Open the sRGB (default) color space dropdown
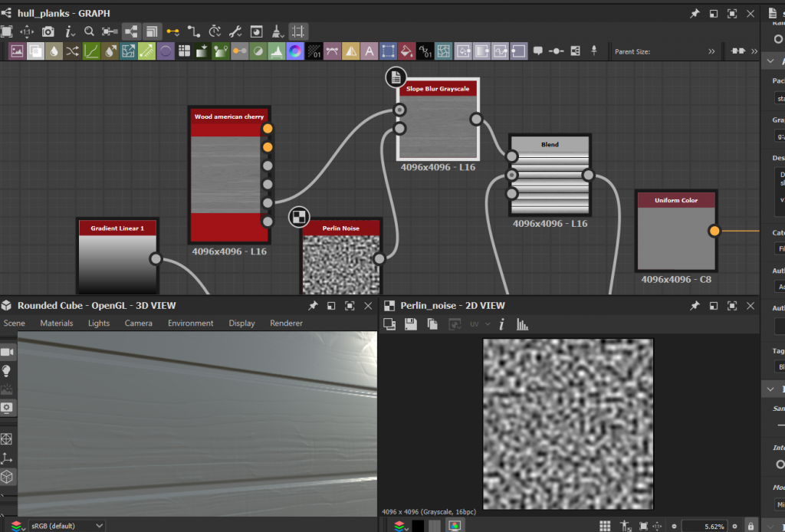Screen dimensions: 785x532 tap(66, 526)
